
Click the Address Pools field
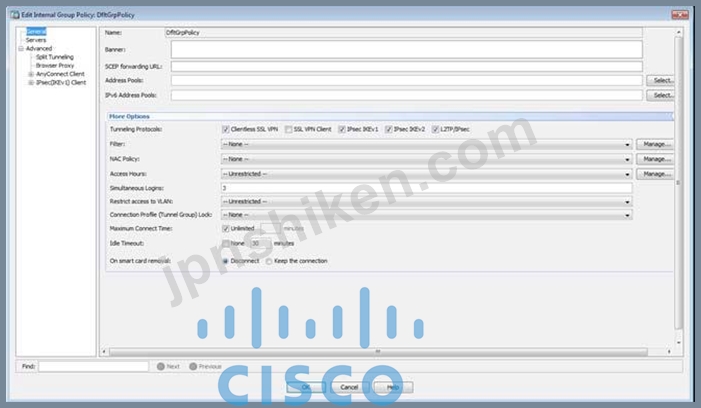(406, 80)
